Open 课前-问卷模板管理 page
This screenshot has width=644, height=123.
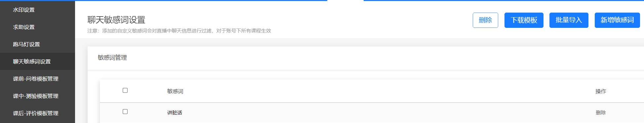coord(36,79)
